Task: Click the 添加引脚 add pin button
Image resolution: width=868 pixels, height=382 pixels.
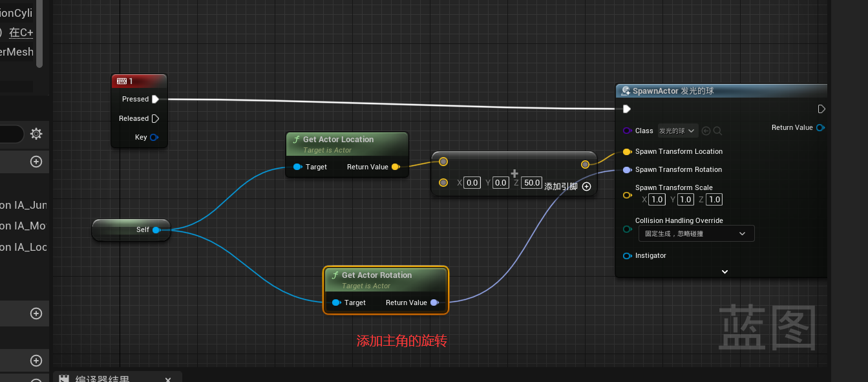Action: [567, 186]
